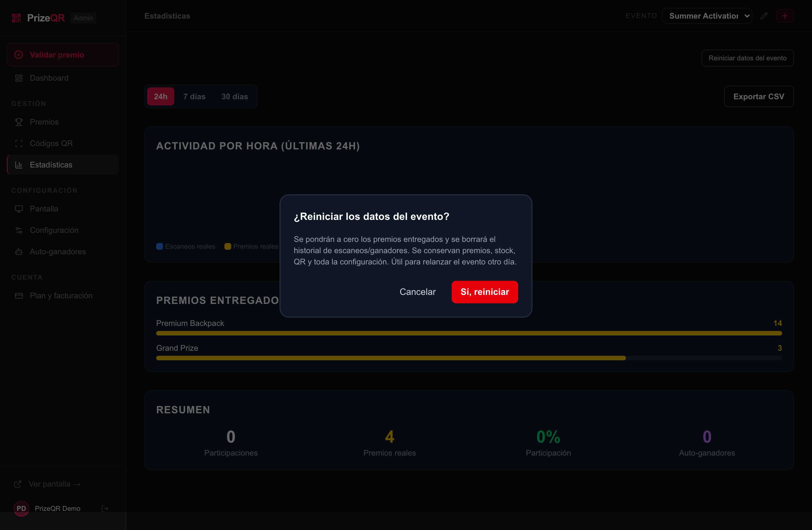
Task: Click Ver pantalla link
Action: (55, 484)
